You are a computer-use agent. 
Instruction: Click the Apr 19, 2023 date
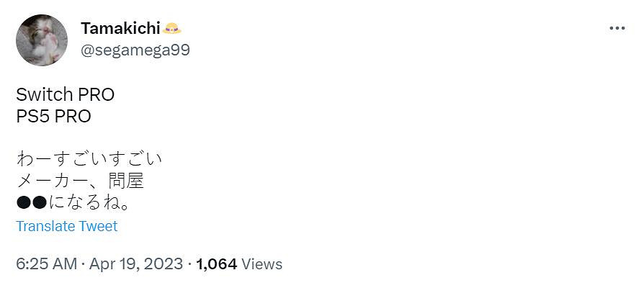[136, 264]
